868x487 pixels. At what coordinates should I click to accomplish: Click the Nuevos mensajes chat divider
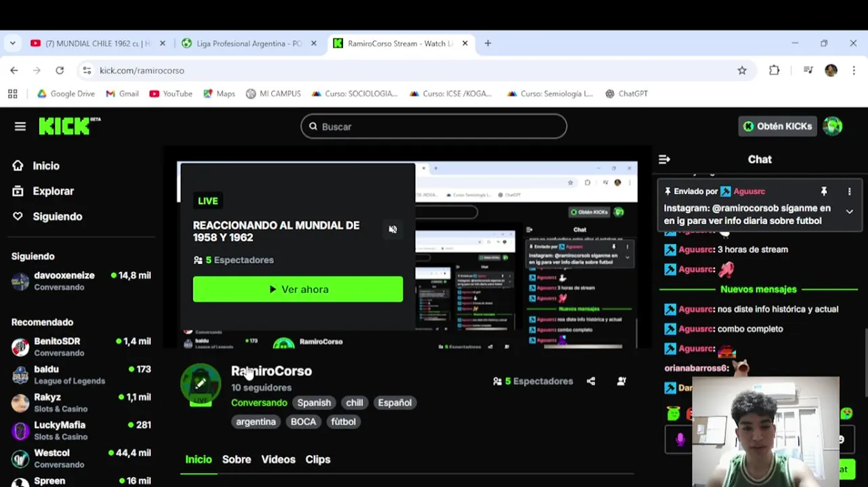point(758,289)
